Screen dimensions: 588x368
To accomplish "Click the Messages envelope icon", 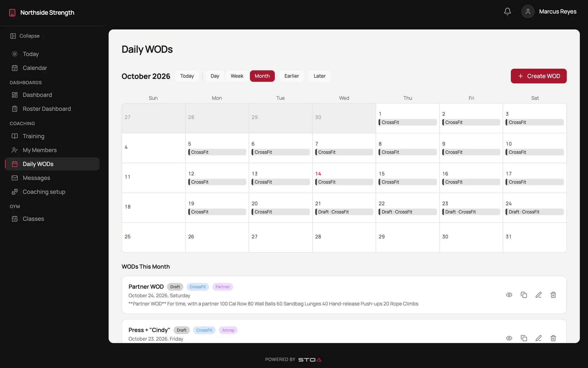I will pos(15,178).
